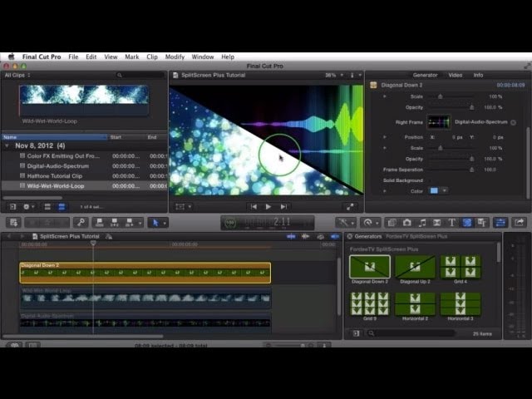This screenshot has height=399, width=532.
Task: Switch to the Info inspector tab
Action: click(479, 75)
